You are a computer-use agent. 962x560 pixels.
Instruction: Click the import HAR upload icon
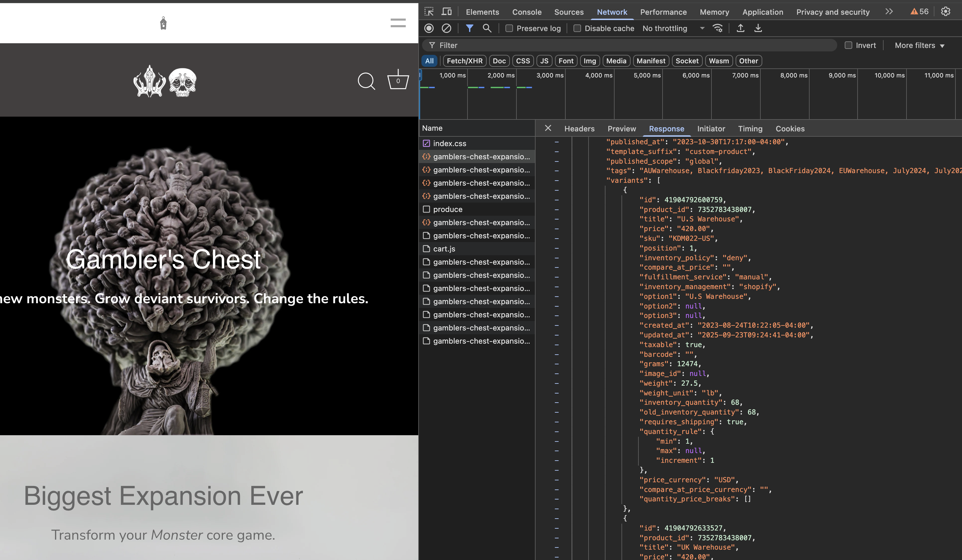click(x=740, y=28)
